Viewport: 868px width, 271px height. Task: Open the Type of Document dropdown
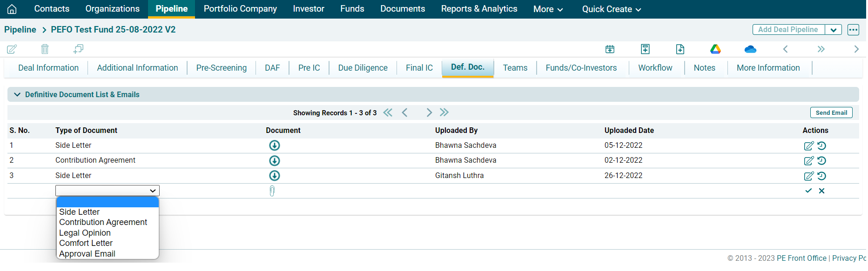(107, 191)
